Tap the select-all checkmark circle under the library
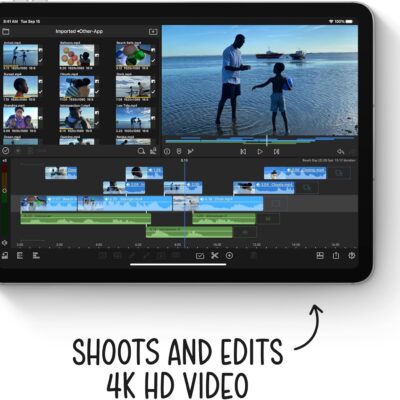The image size is (400, 400). click(5, 151)
